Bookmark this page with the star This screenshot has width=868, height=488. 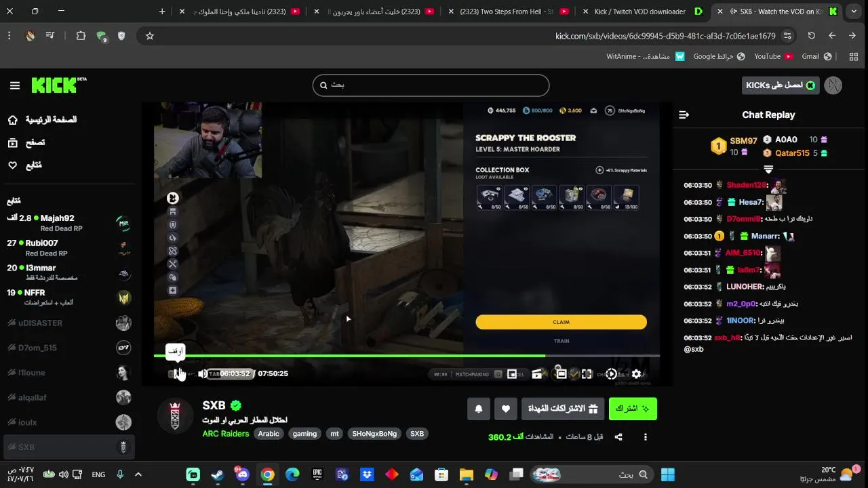(x=150, y=36)
